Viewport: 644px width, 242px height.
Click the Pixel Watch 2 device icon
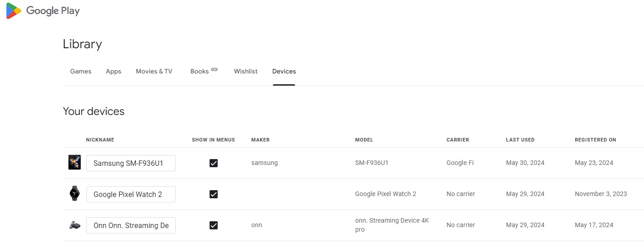(74, 194)
